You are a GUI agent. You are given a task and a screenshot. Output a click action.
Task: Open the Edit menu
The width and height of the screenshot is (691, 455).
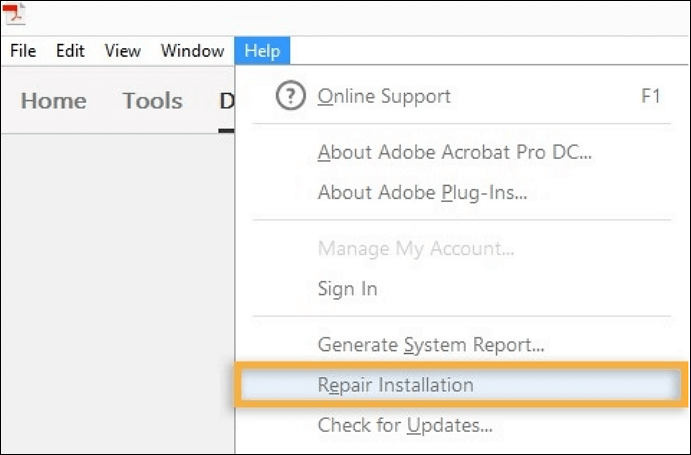coord(70,51)
